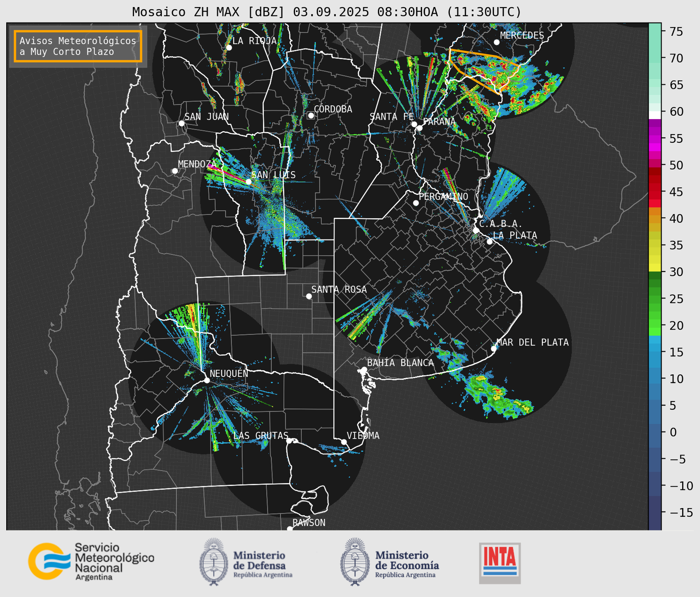Select the SANTA ROSA city label
Viewport: 700px width, 597px height.
(x=339, y=289)
